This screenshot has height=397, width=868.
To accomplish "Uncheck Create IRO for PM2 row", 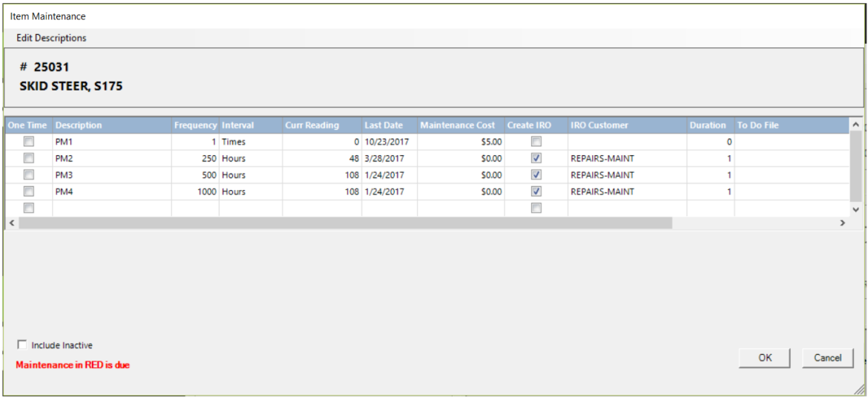I will point(536,158).
